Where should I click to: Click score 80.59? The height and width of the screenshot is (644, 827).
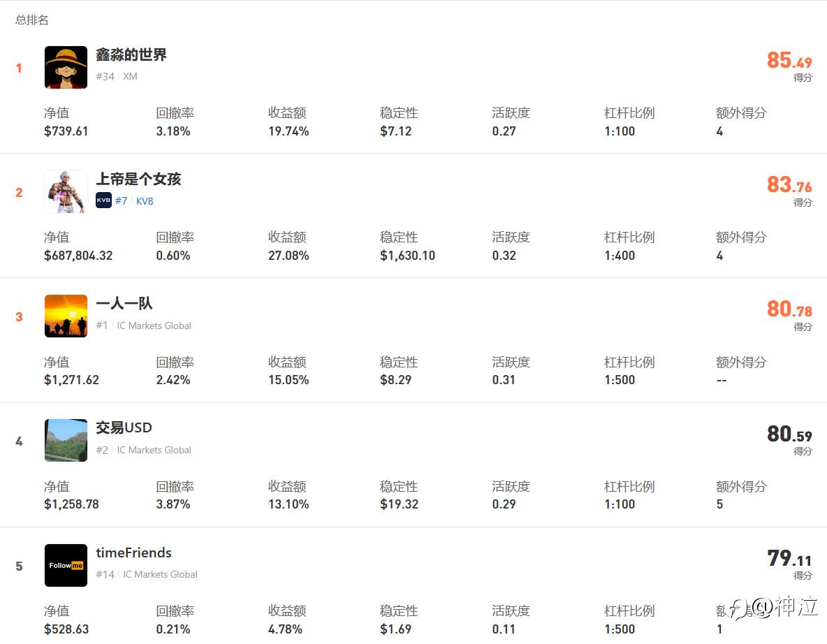click(789, 434)
